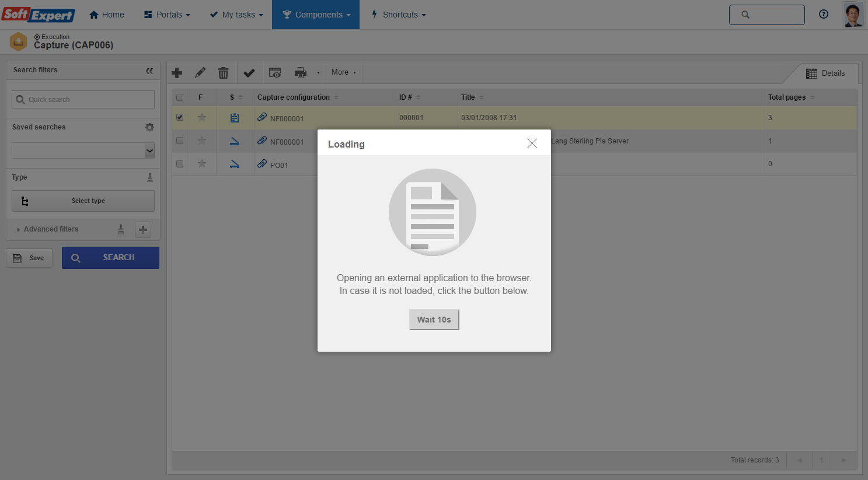Screen dimensions: 868x480
Task: Click the Quick search field
Action: coord(83,99)
